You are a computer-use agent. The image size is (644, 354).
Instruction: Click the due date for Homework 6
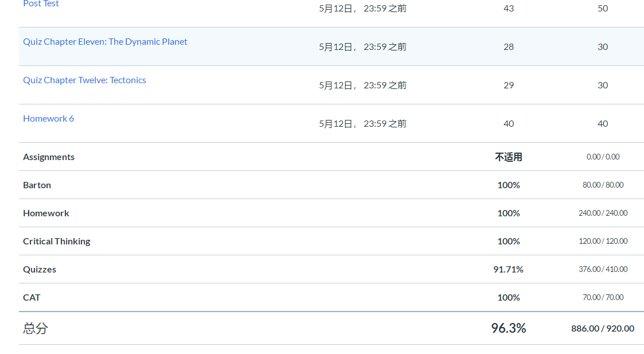click(362, 124)
